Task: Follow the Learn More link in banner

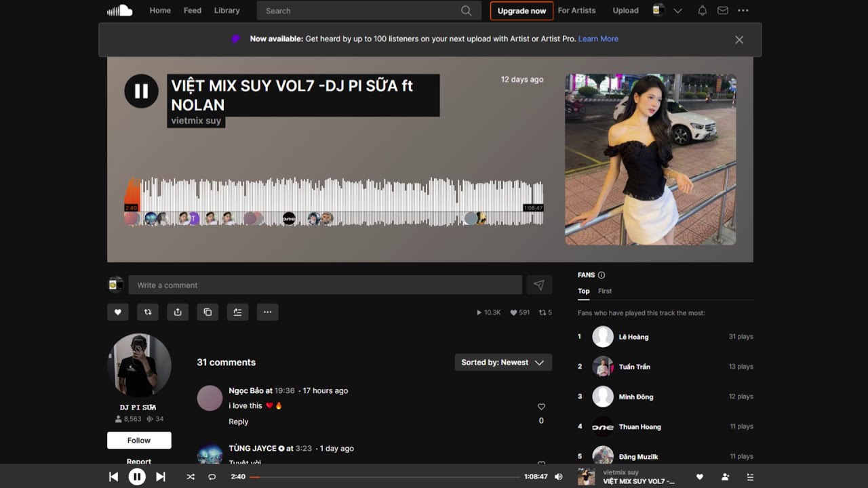Action: coord(598,39)
